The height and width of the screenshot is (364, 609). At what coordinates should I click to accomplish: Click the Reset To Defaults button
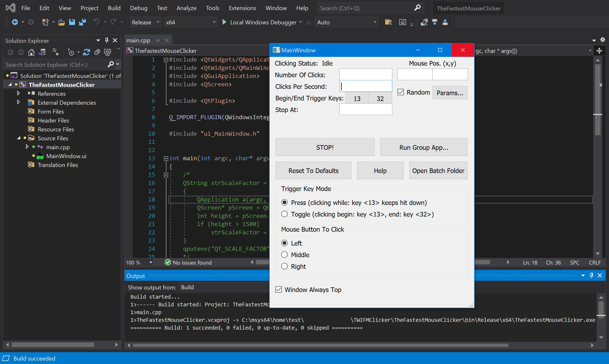[313, 170]
